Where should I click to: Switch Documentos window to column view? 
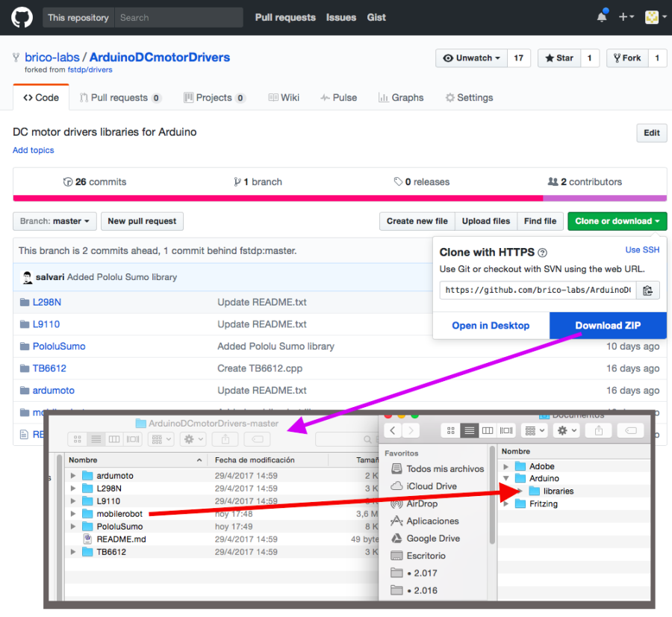pyautogui.click(x=488, y=430)
